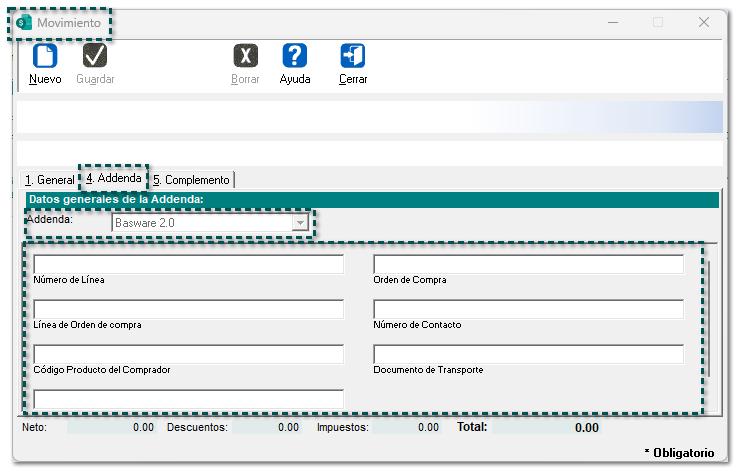Select Línea de Orden de compra field

[188, 309]
